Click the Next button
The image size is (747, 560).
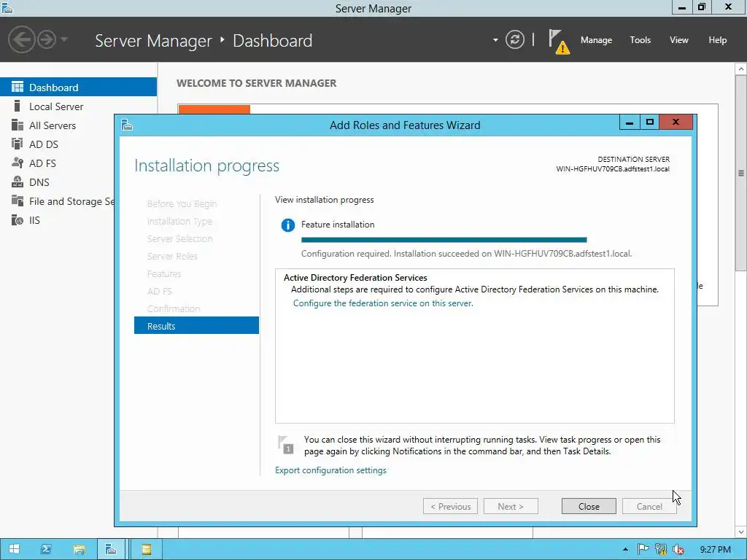click(x=511, y=506)
